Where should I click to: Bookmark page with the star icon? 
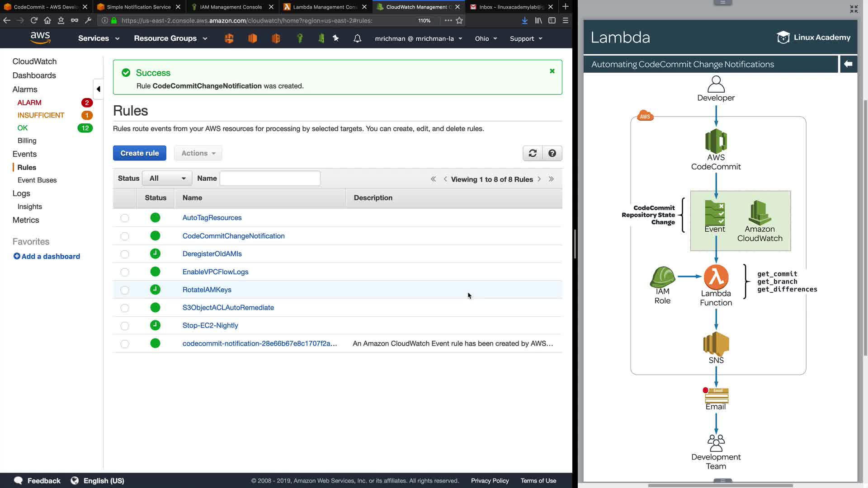click(x=459, y=20)
